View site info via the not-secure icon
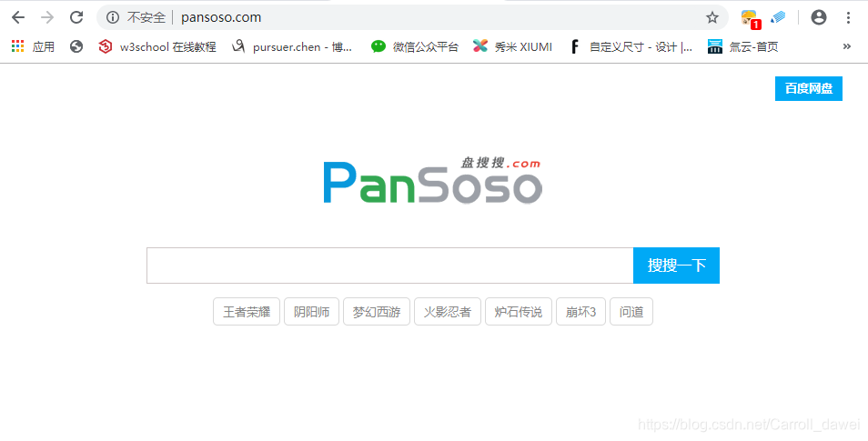The height and width of the screenshot is (441, 868). click(x=113, y=17)
